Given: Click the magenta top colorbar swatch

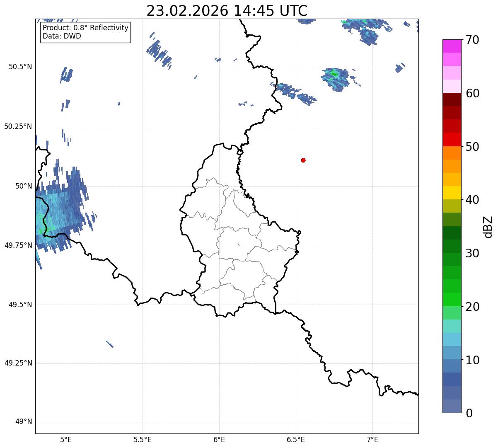Looking at the screenshot, I should click(x=452, y=46).
